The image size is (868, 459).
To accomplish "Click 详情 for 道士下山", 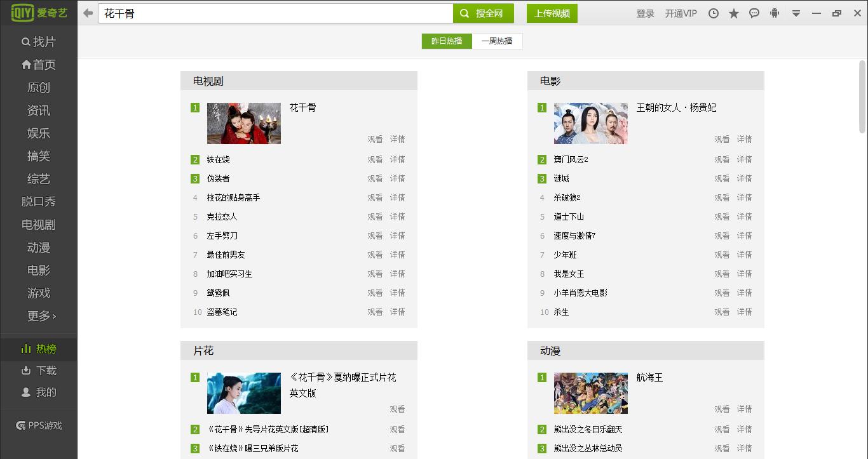I will pyautogui.click(x=744, y=216).
